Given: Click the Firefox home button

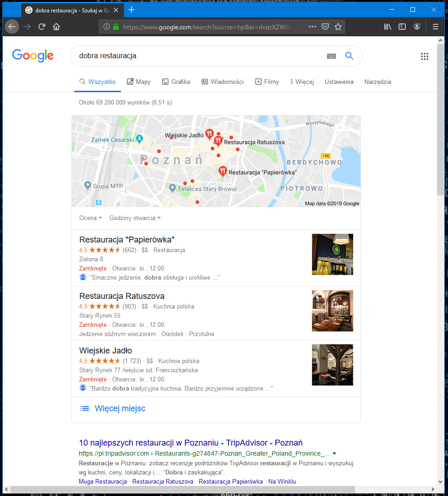Looking at the screenshot, I should coord(56,27).
